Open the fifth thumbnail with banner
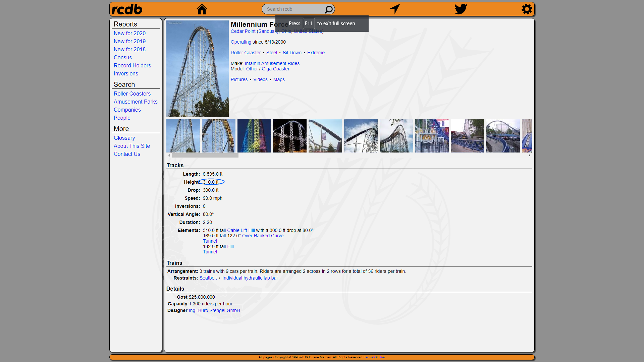The width and height of the screenshot is (644, 362). [x=325, y=136]
